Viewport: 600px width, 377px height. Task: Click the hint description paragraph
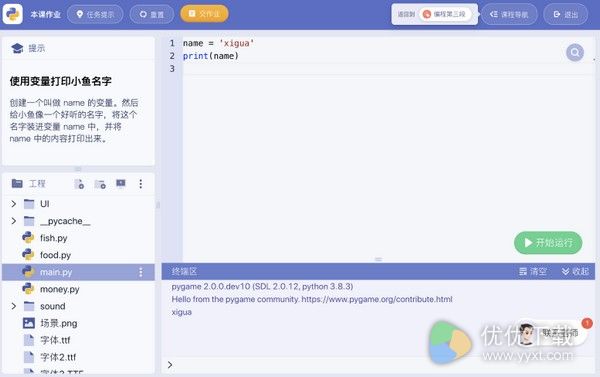coord(73,121)
